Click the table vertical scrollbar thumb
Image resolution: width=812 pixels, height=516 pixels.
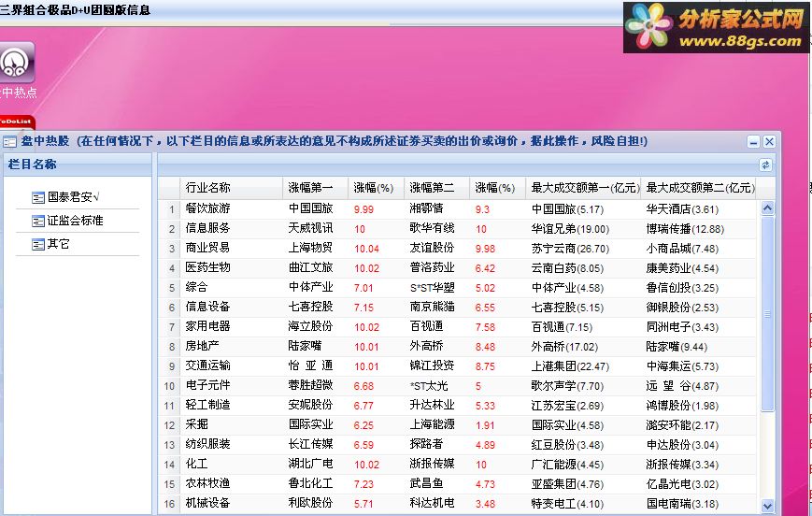767,313
